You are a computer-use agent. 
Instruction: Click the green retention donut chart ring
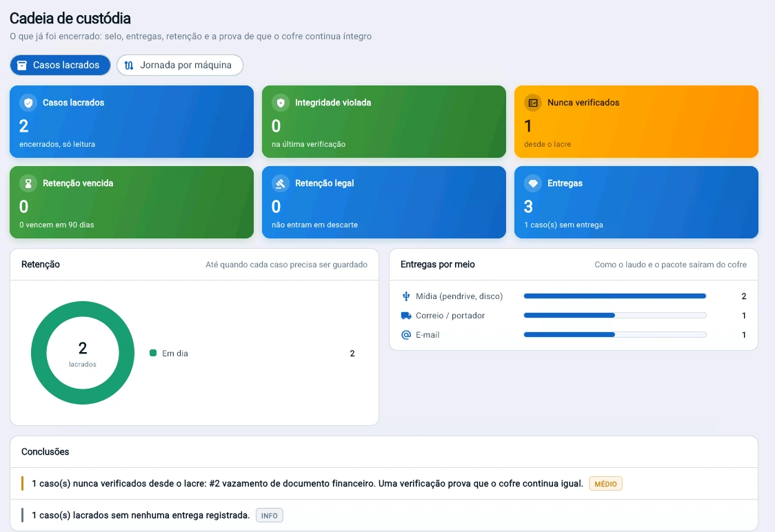(83, 309)
